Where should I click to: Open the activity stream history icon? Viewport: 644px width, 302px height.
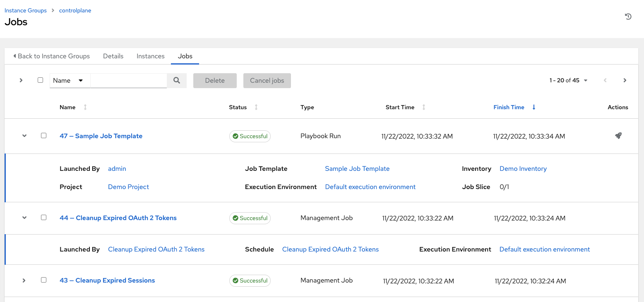(x=628, y=16)
